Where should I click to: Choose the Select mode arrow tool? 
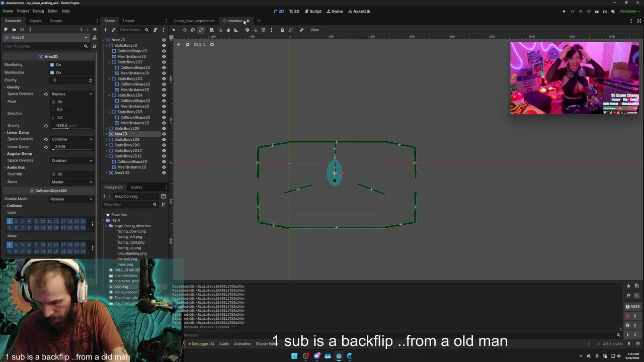coord(174,30)
